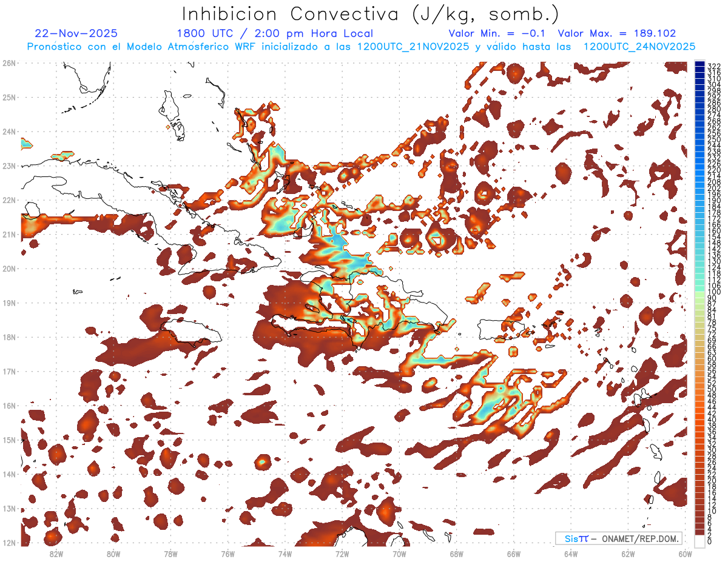The image size is (728, 562).
Task: Click the 22N latitude label
Action: click(x=9, y=200)
